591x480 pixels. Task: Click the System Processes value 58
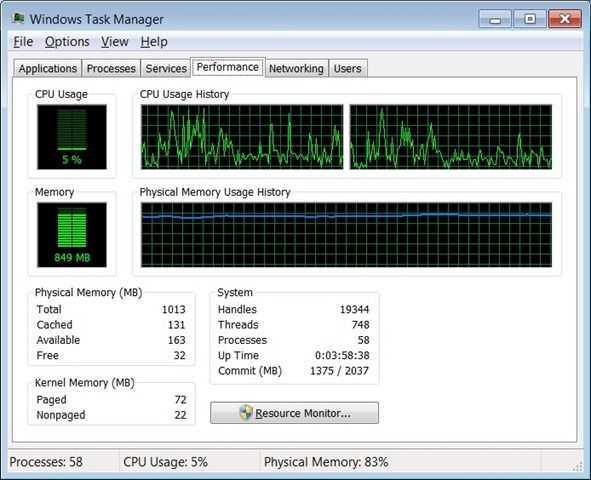(363, 340)
